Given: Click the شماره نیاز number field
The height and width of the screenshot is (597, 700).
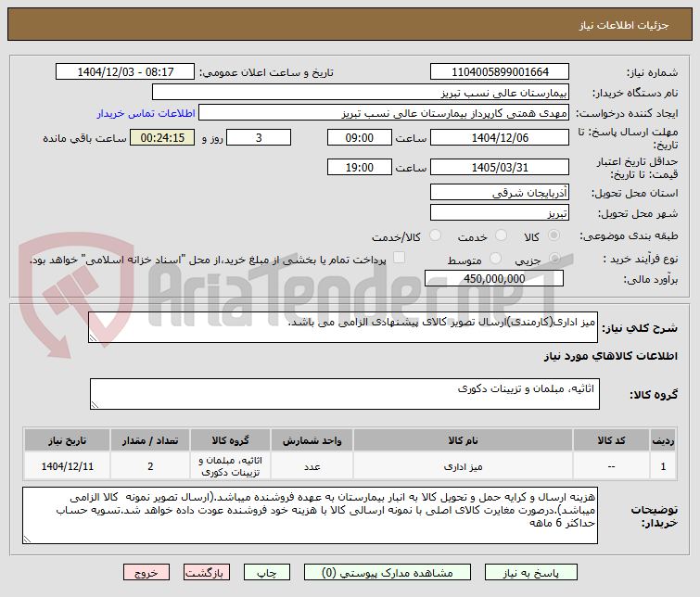Looking at the screenshot, I should [x=500, y=71].
